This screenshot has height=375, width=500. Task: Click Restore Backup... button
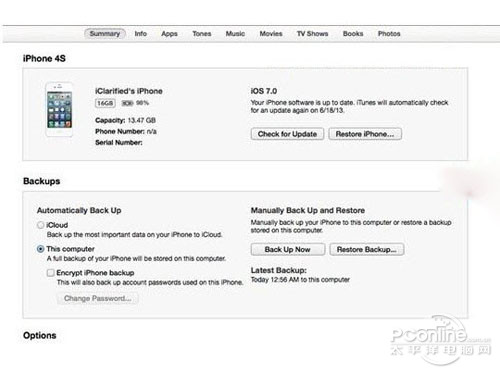point(367,249)
